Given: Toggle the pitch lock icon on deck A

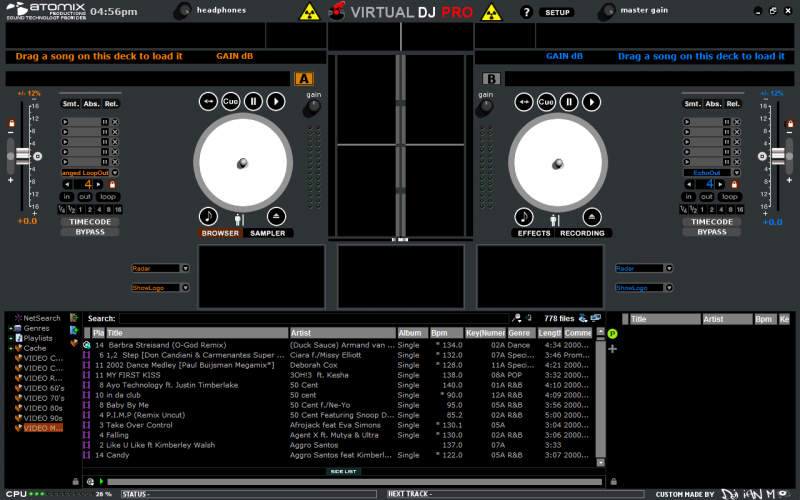Looking at the screenshot, I should tap(11, 123).
